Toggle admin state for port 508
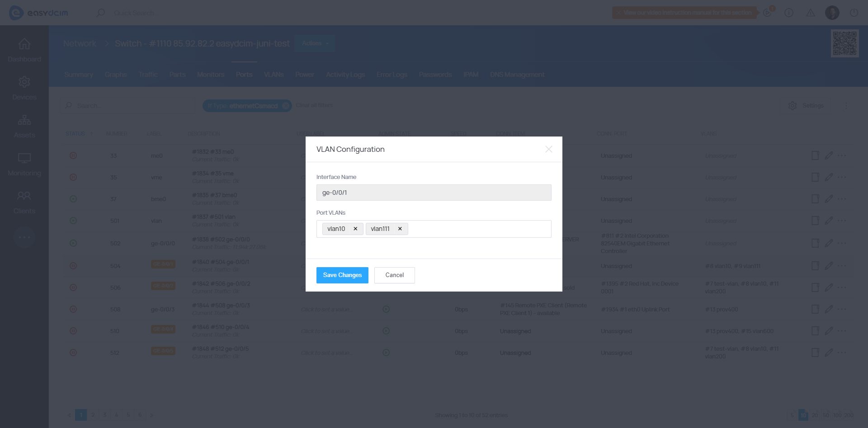Screen dimensions: 868x428 pyautogui.click(x=386, y=310)
